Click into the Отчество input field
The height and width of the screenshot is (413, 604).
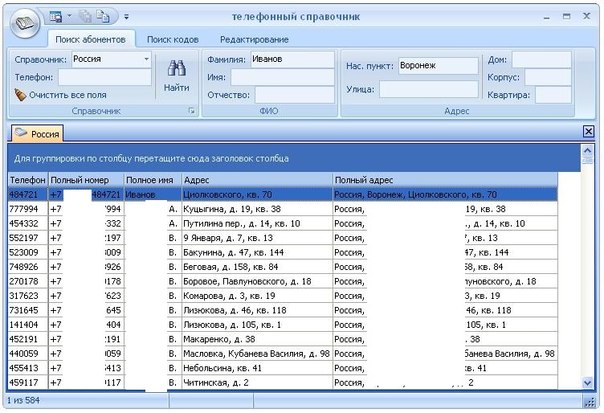coord(295,95)
